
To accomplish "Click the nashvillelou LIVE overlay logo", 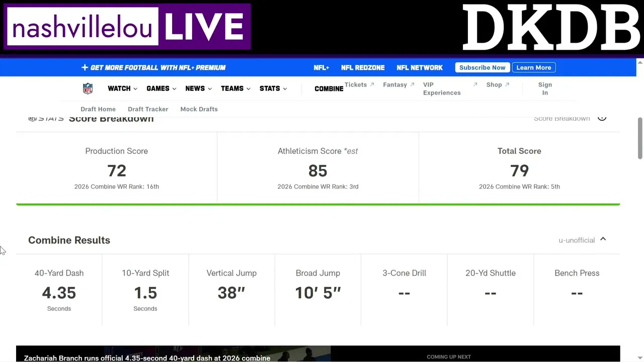I will [127, 27].
